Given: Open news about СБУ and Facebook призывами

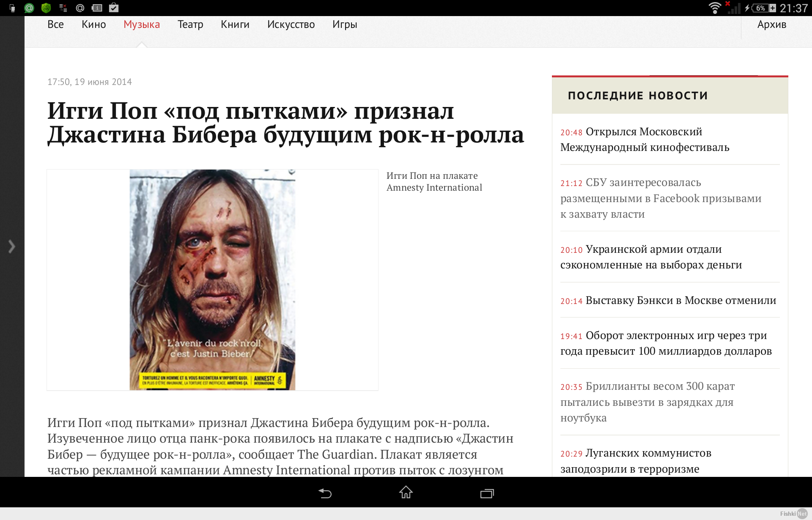Looking at the screenshot, I should (x=661, y=198).
